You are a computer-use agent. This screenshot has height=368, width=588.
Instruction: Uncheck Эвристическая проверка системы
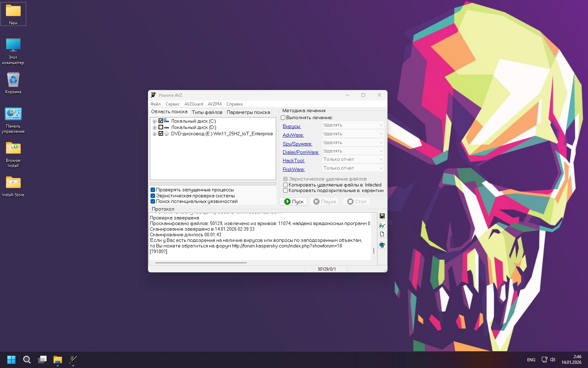[x=153, y=196]
